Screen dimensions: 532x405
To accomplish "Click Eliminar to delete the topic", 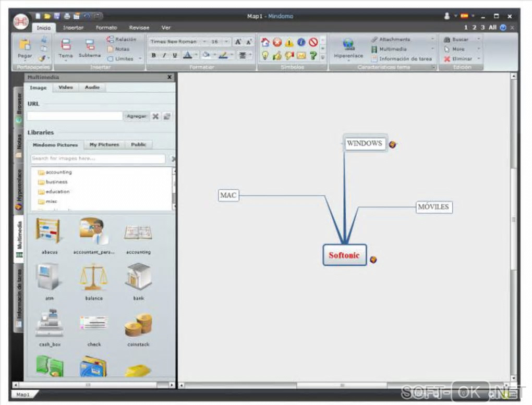I will 458,59.
